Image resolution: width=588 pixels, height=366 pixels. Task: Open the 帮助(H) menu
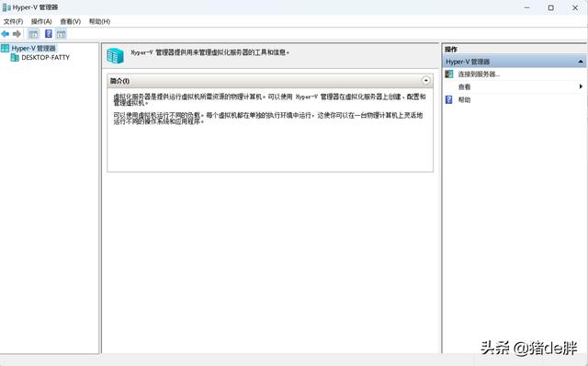pyautogui.click(x=99, y=21)
